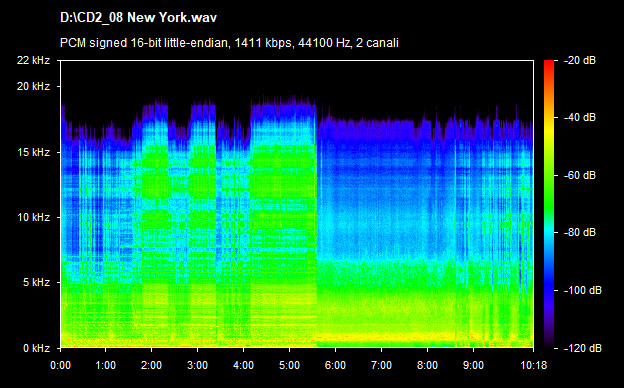
Task: Select the 9:00 time axis marker
Action: click(x=473, y=365)
